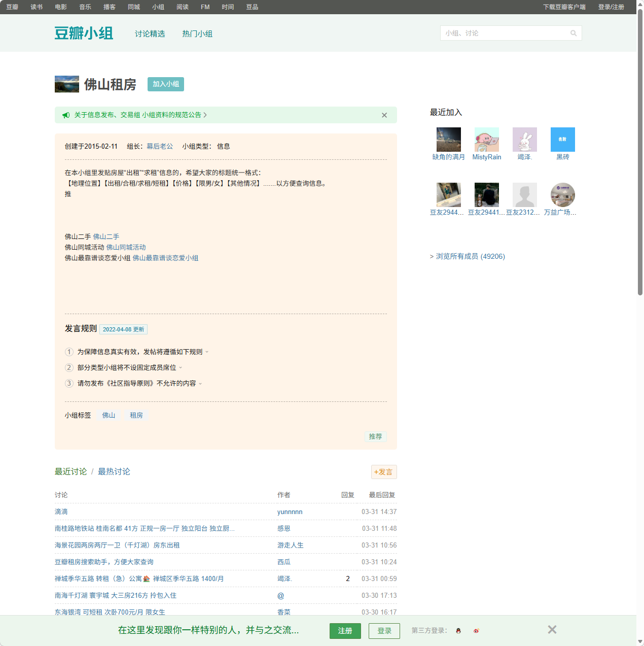This screenshot has width=644, height=646.
Task: Click the QQ penguin third-party login icon
Action: [x=458, y=631]
